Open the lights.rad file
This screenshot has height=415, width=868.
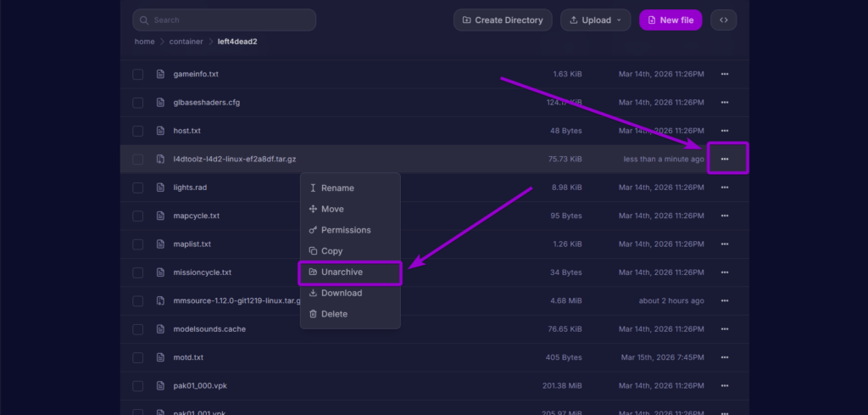tap(190, 188)
